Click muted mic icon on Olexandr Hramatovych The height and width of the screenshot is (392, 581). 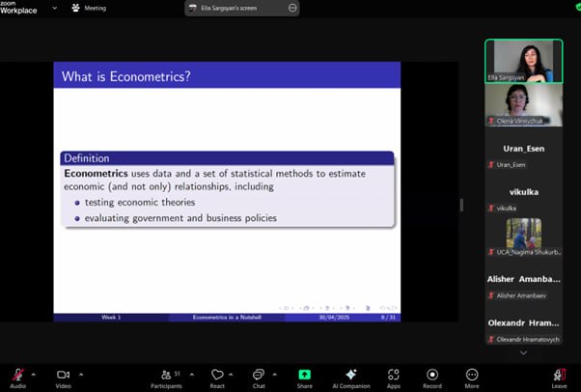[491, 339]
